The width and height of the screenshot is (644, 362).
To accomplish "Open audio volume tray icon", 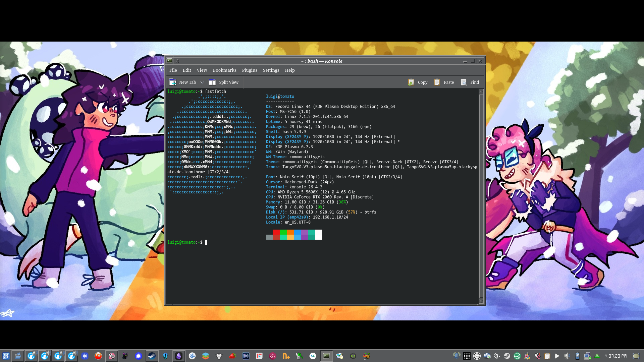I will [x=567, y=356].
